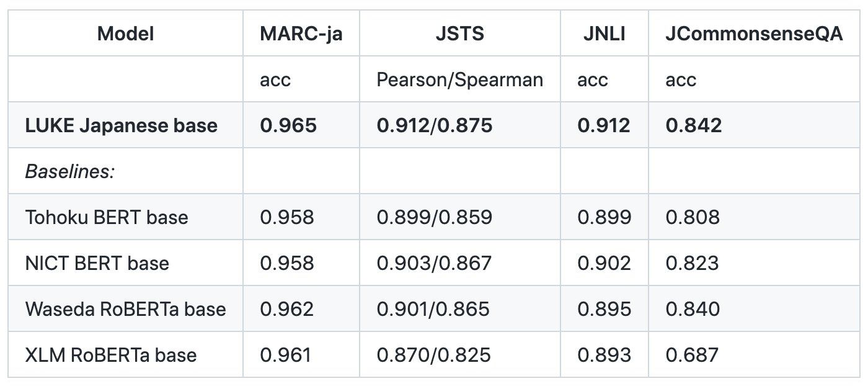Select the JSTS column header

tap(459, 34)
